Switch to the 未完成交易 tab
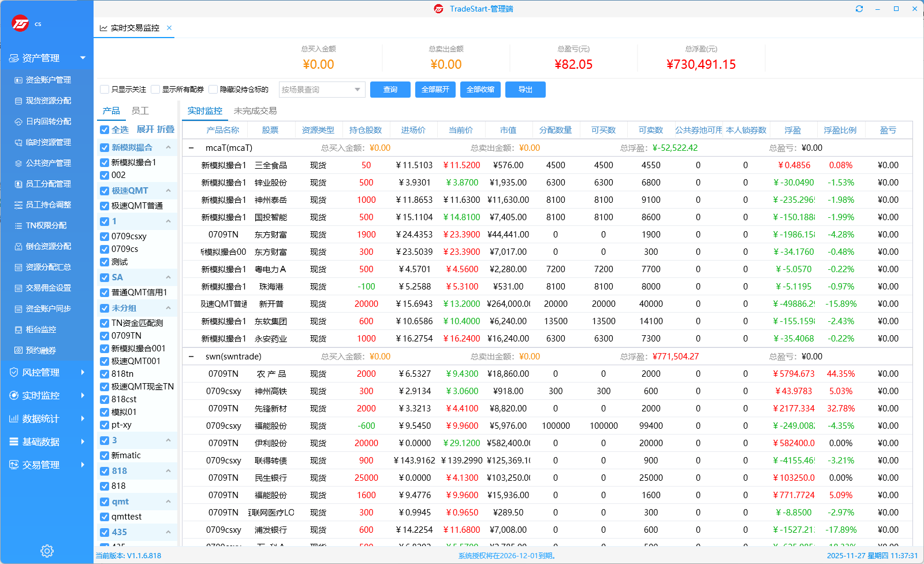Image resolution: width=924 pixels, height=564 pixels. click(255, 111)
